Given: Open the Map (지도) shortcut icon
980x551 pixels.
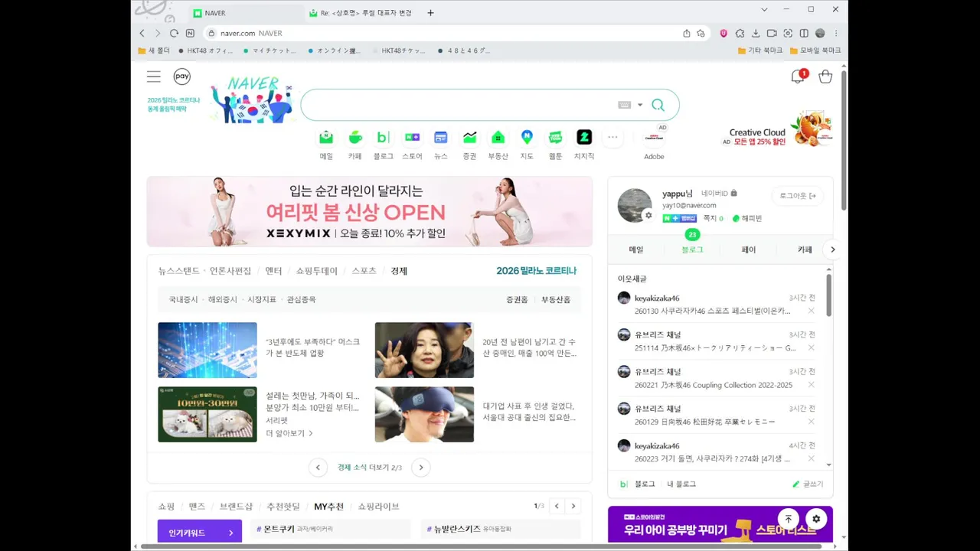Looking at the screenshot, I should coord(527,137).
